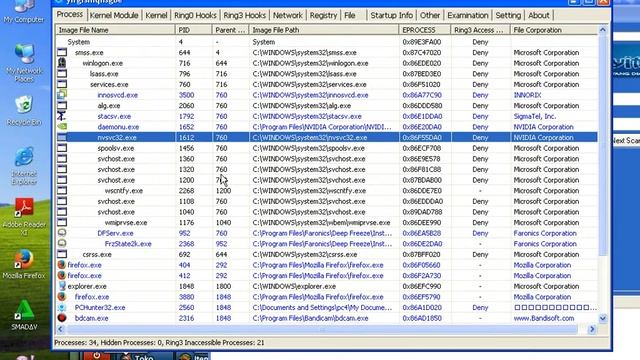Click the innosvcd.exe process icon
The height and width of the screenshot is (360, 640).
coord(62,95)
